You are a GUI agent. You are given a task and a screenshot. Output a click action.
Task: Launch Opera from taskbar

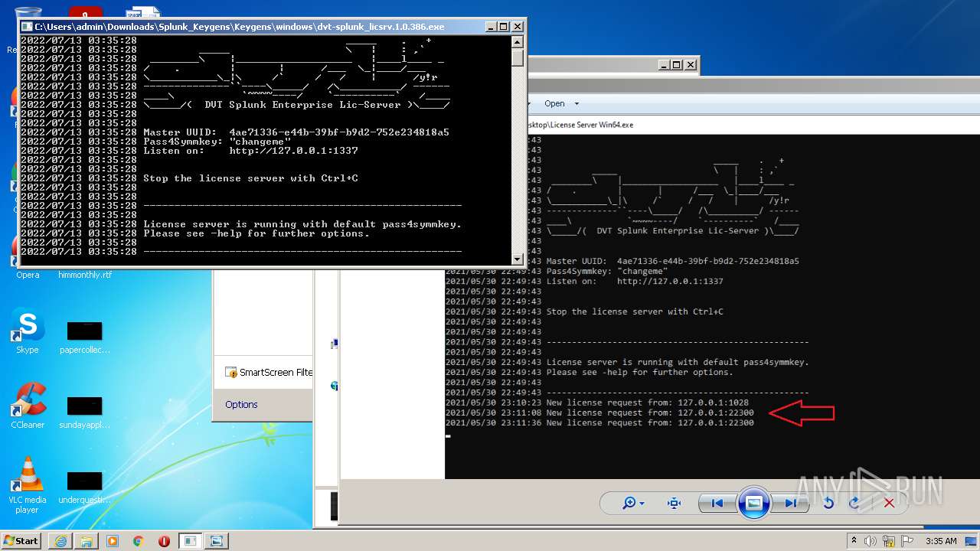click(164, 540)
